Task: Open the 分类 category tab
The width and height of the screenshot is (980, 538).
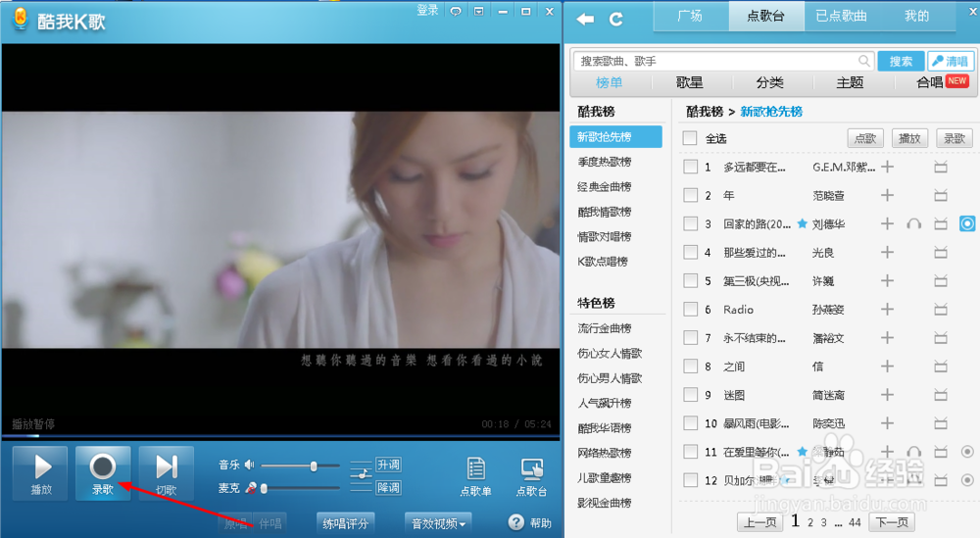Action: [x=770, y=82]
